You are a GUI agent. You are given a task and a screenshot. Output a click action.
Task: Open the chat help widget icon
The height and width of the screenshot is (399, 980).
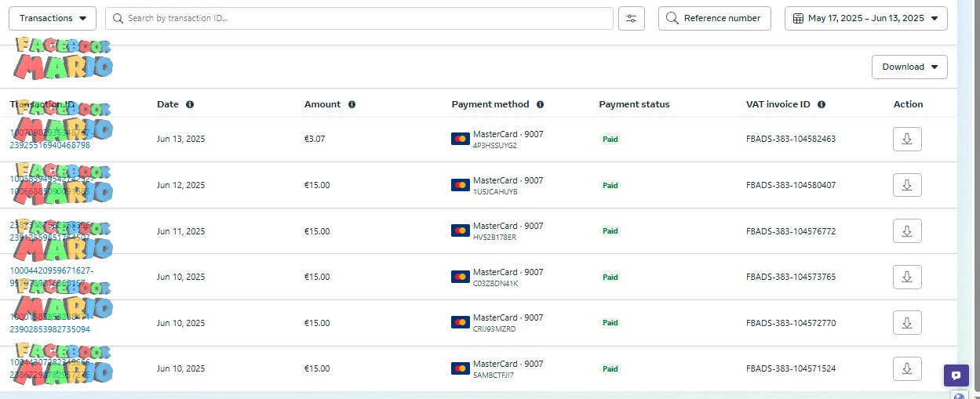[x=956, y=375]
